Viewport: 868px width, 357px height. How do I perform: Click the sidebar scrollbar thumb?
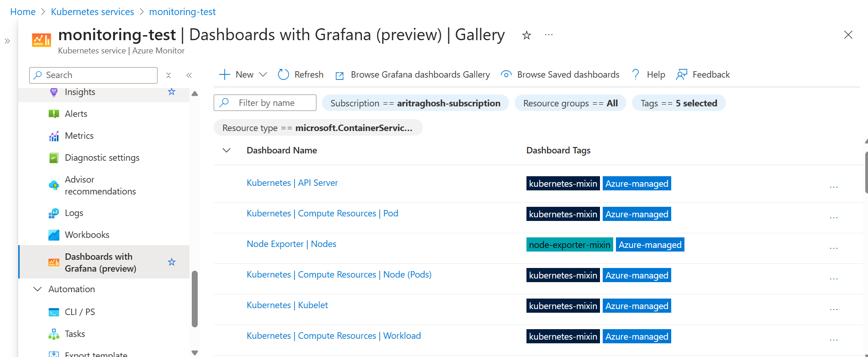click(195, 299)
